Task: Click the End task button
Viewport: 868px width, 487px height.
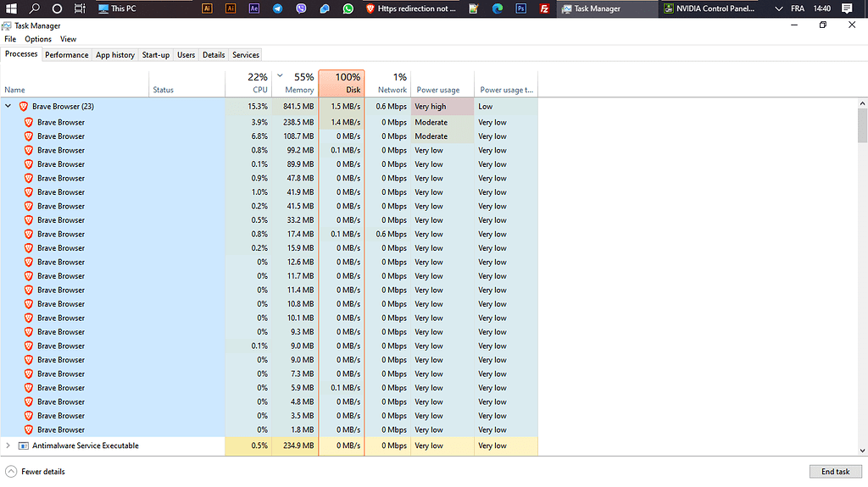Action: [x=835, y=472]
